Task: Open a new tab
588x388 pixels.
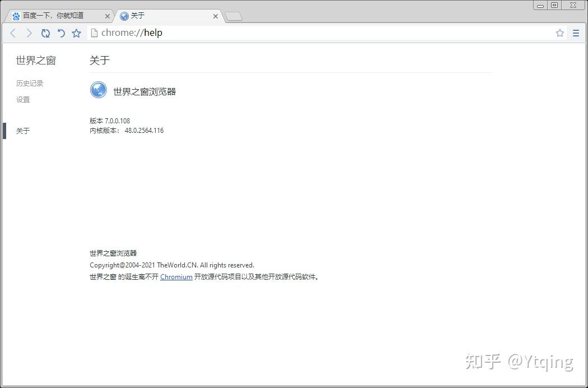Action: point(233,16)
